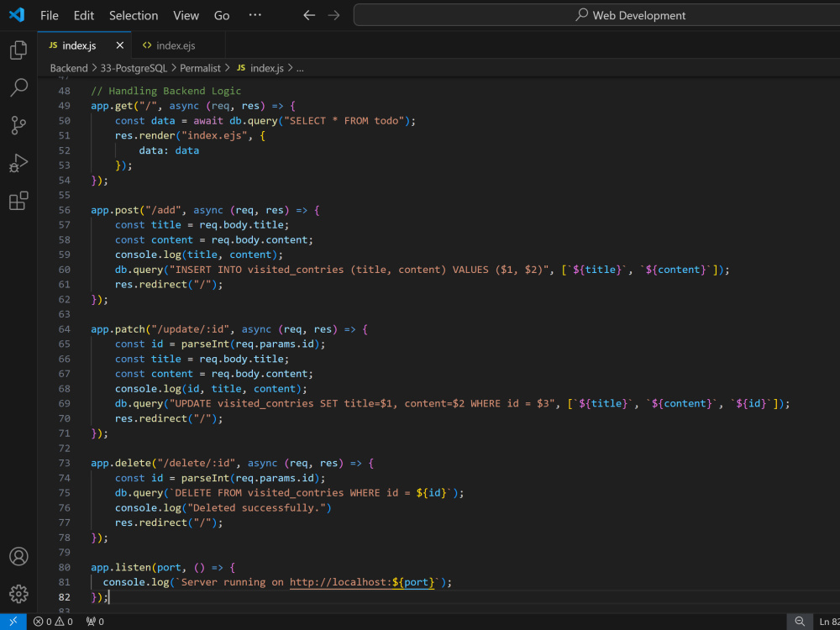
Task: Click 'app.listen' on line 80
Action: coord(121,567)
